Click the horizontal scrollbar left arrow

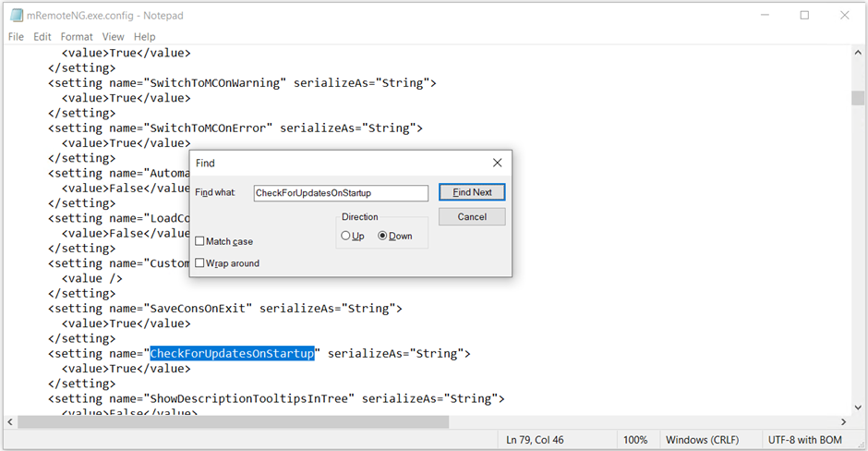click(x=10, y=421)
